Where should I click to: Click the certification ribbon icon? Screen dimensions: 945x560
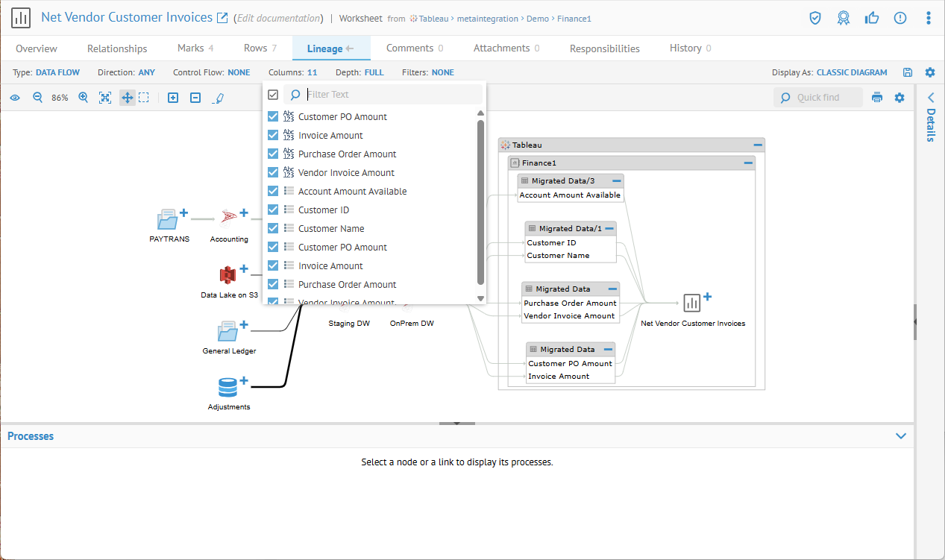[844, 18]
